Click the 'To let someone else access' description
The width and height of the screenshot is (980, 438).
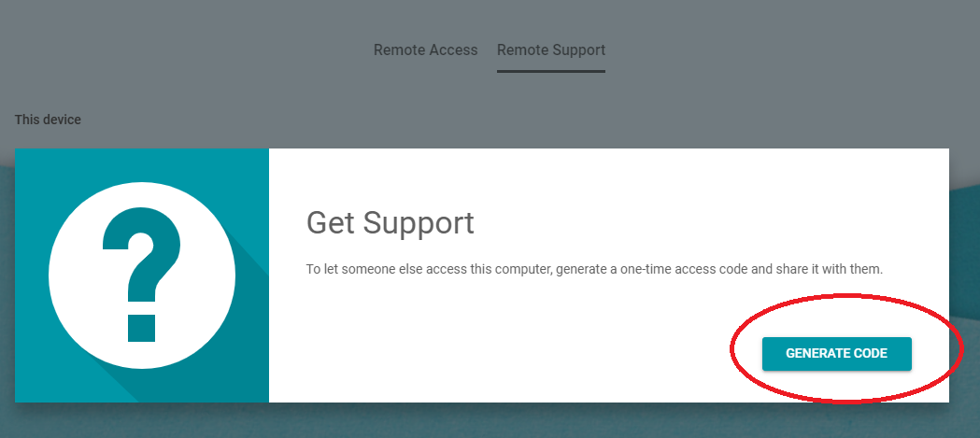coord(594,269)
